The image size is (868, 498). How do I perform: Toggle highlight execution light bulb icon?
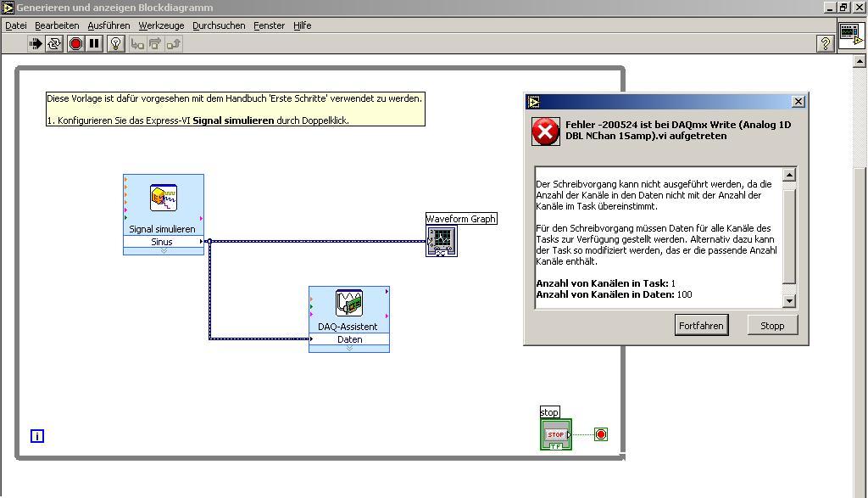(x=115, y=44)
